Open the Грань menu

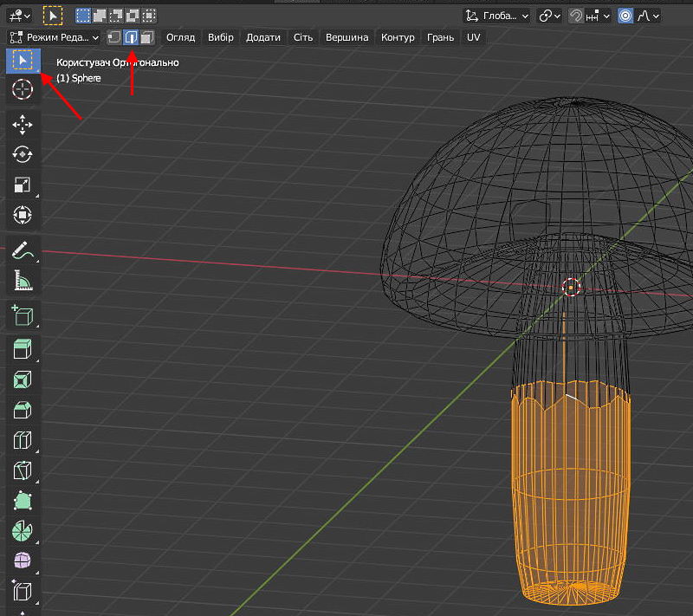click(440, 37)
